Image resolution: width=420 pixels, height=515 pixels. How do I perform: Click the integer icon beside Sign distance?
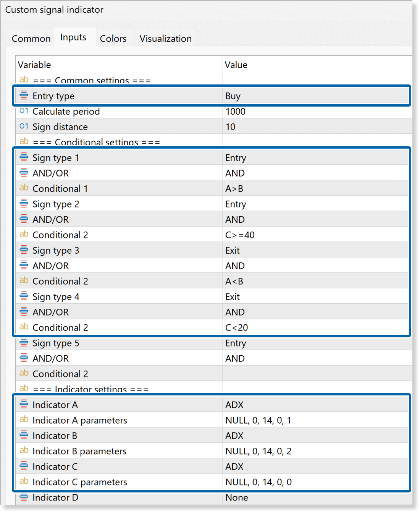pos(24,126)
